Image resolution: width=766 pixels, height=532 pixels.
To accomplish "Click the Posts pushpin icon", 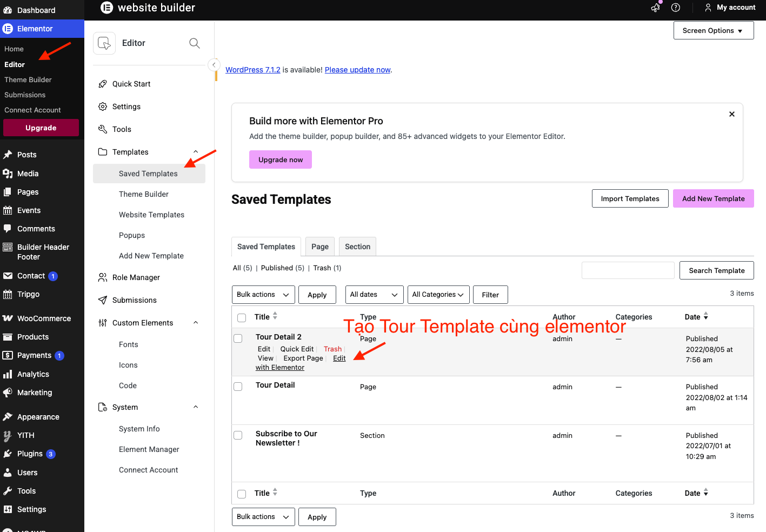I will pos(8,155).
